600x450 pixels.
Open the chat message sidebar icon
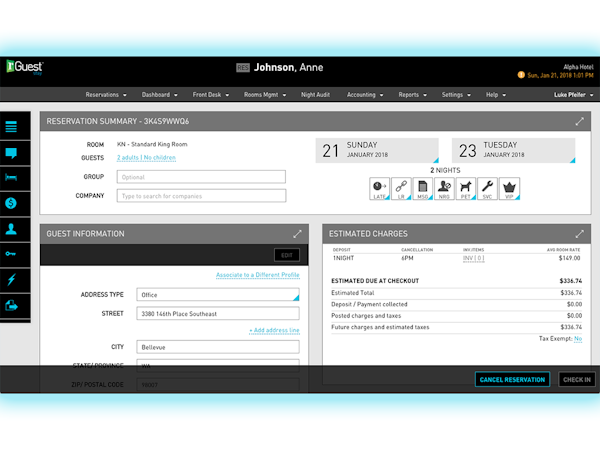click(x=12, y=152)
